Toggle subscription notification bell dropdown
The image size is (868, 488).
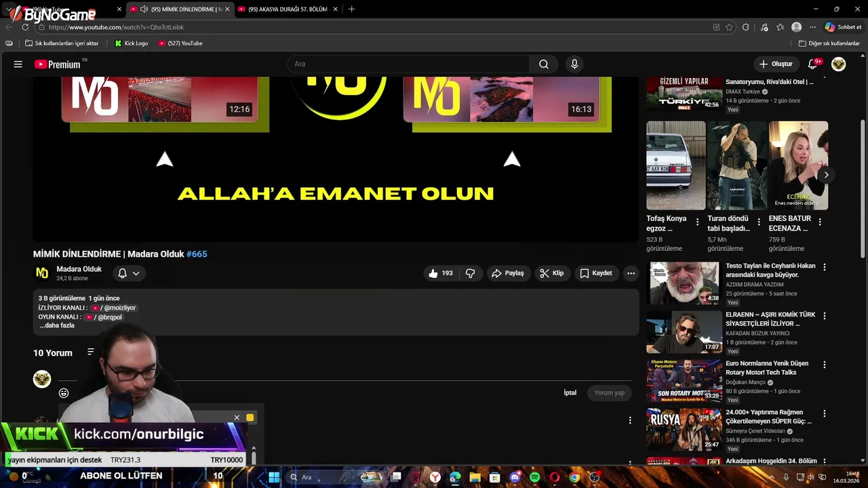129,273
